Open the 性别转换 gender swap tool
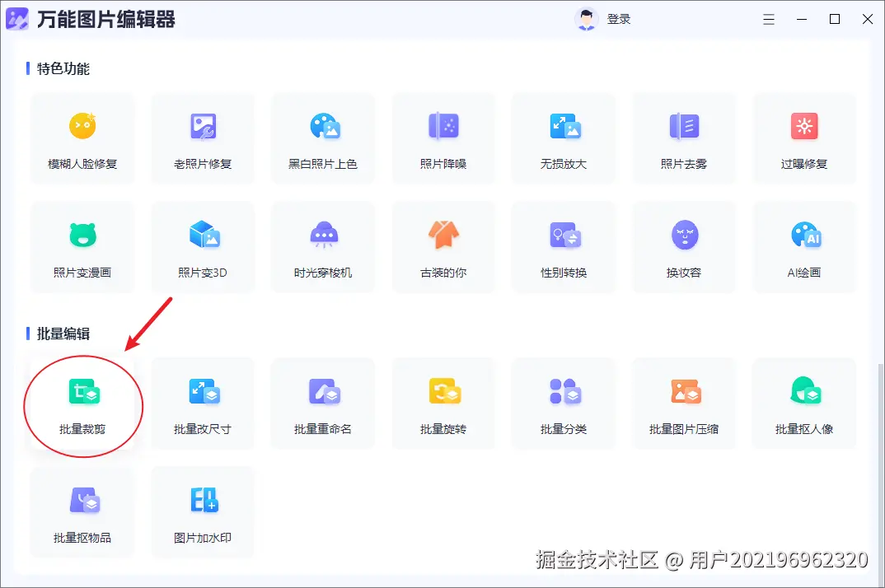This screenshot has width=885, height=588. coord(564,248)
